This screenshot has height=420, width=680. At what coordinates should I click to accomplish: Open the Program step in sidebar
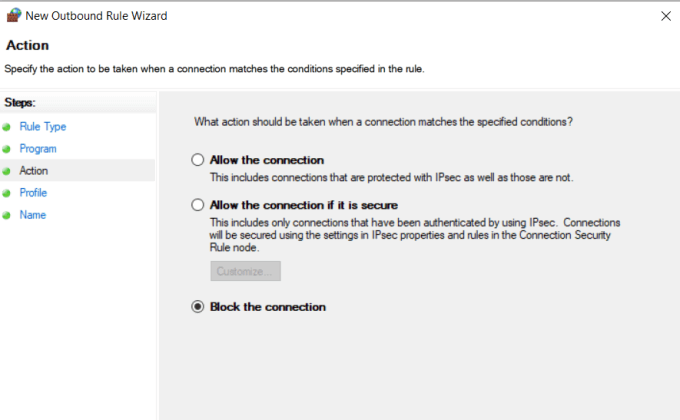click(38, 149)
